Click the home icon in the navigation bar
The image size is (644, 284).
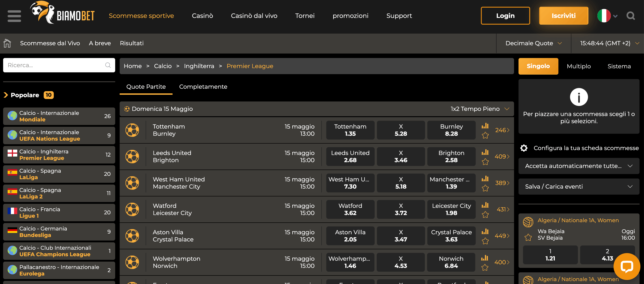[x=7, y=43]
